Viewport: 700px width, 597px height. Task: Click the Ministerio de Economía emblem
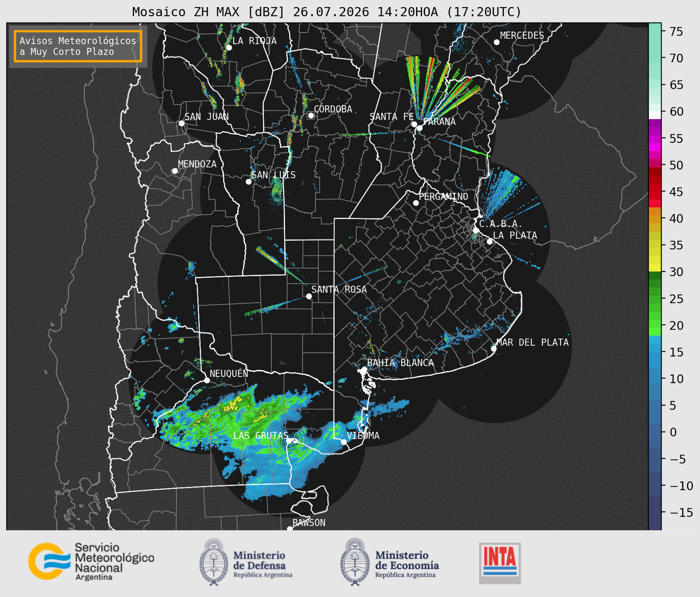click(x=355, y=562)
